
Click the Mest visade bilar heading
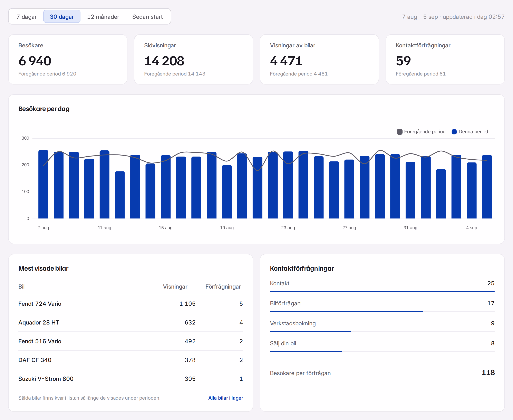43,268
